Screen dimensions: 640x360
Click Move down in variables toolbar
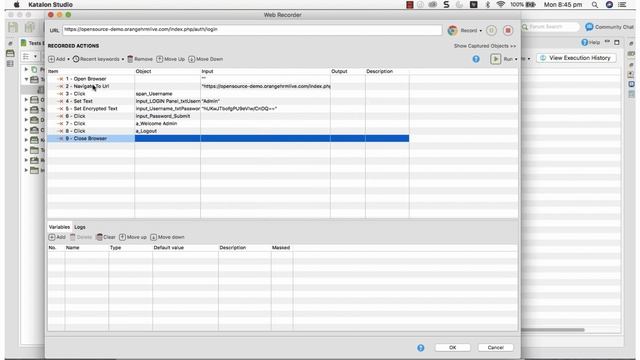[167, 237]
